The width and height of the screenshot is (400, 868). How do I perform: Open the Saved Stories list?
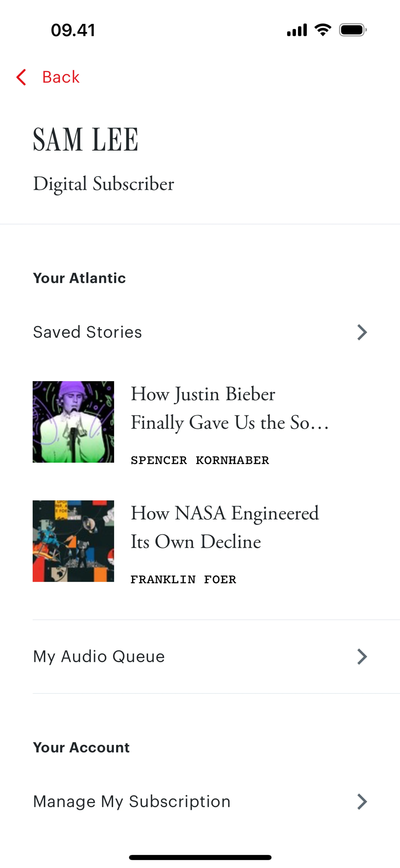(87, 332)
